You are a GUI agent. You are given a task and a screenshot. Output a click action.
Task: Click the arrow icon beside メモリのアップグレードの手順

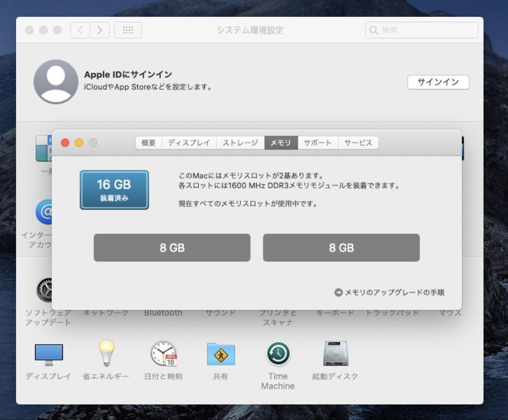pos(338,293)
